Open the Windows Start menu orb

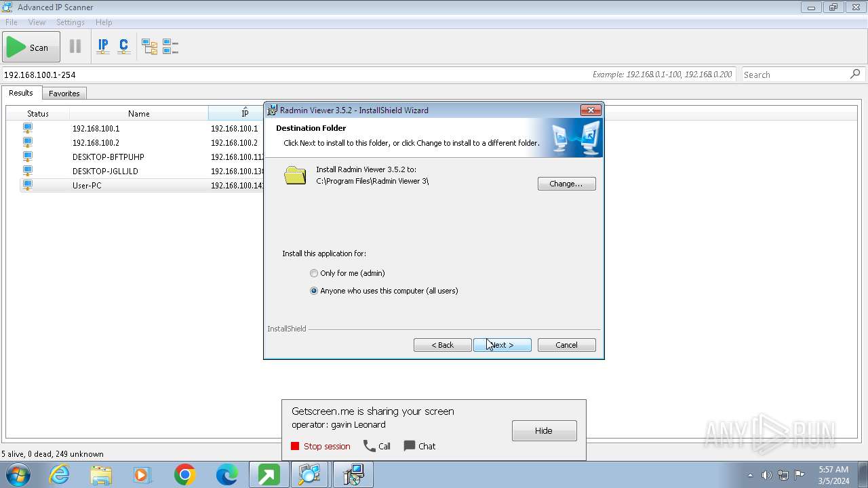(18, 474)
